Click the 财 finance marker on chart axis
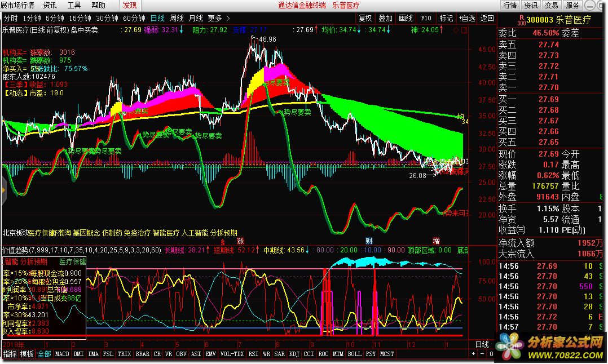Image resolution: width=608 pixels, height=364 pixels. (369, 241)
